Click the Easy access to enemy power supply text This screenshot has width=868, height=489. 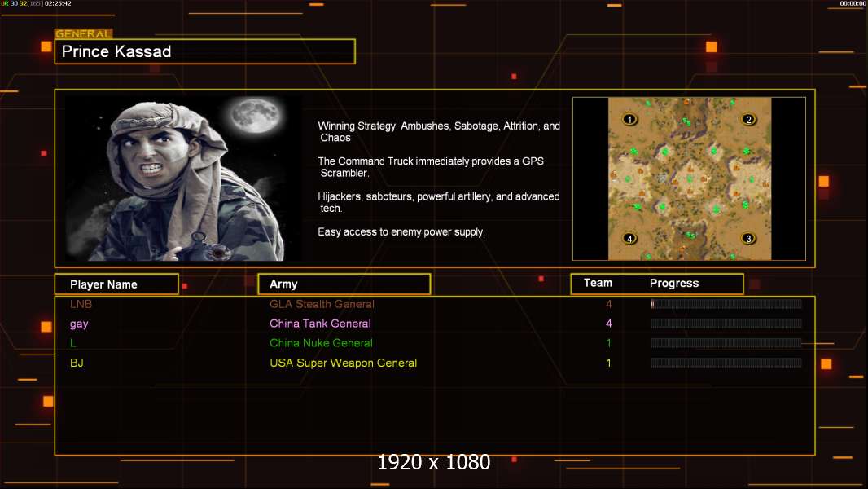pos(401,232)
